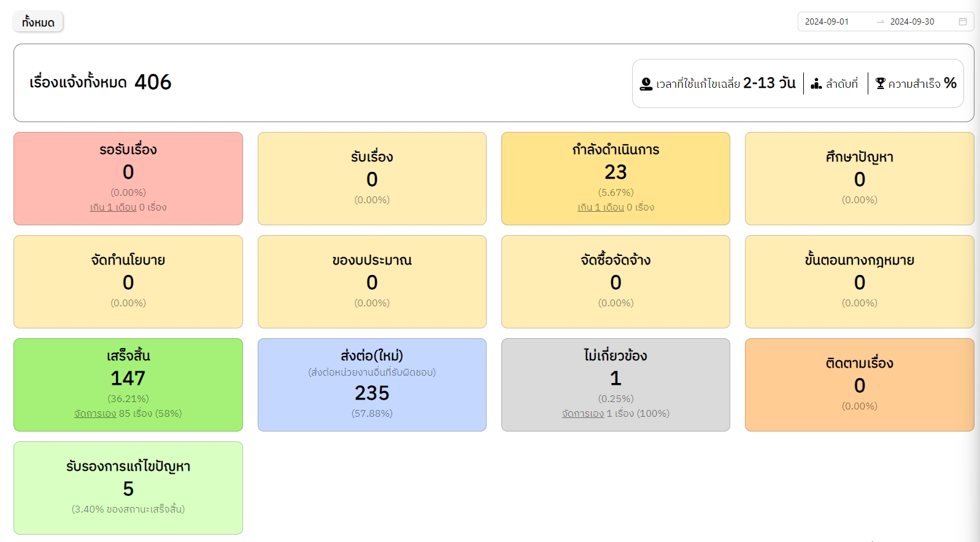Open the จัดซื้อจัดจ้าง status card
The height and width of the screenshot is (542, 980).
(615, 282)
